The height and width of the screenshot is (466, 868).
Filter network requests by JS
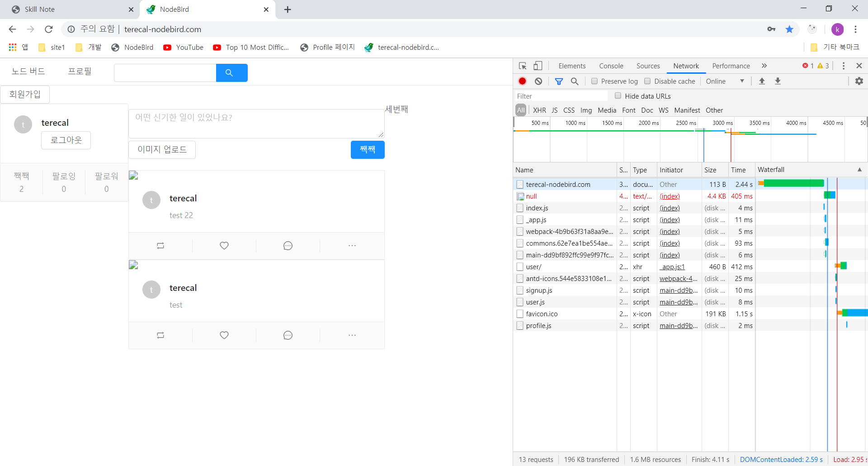point(554,110)
